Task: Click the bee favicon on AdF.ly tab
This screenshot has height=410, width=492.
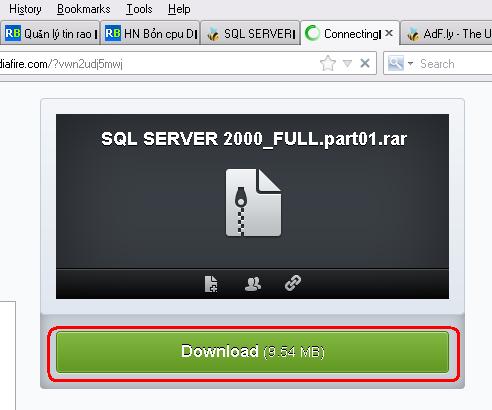Action: 413,34
